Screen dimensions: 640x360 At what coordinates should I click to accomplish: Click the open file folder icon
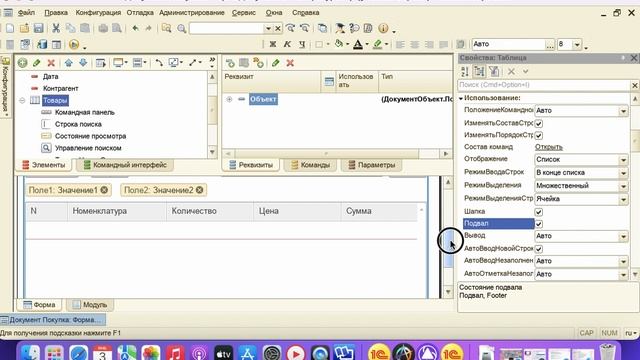[24, 28]
